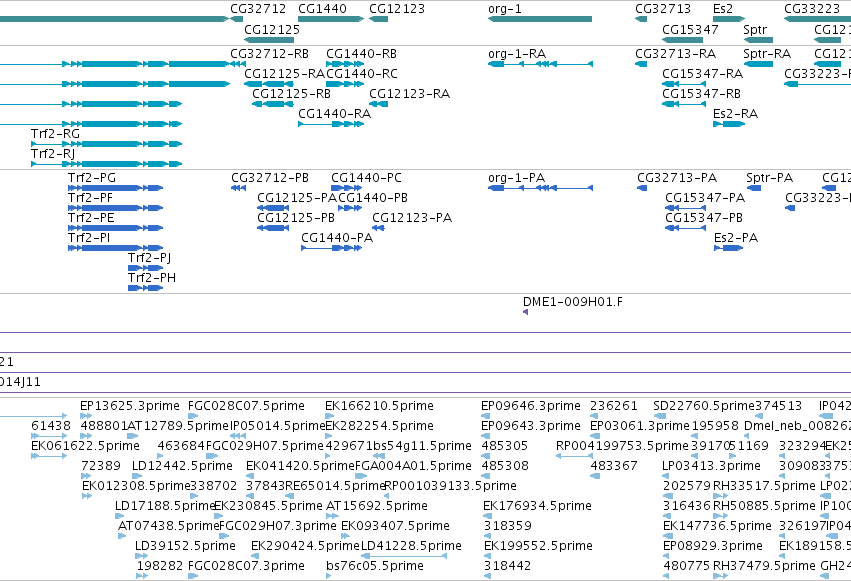
Task: Click EST label EK147736.5prime
Action: click(x=717, y=526)
